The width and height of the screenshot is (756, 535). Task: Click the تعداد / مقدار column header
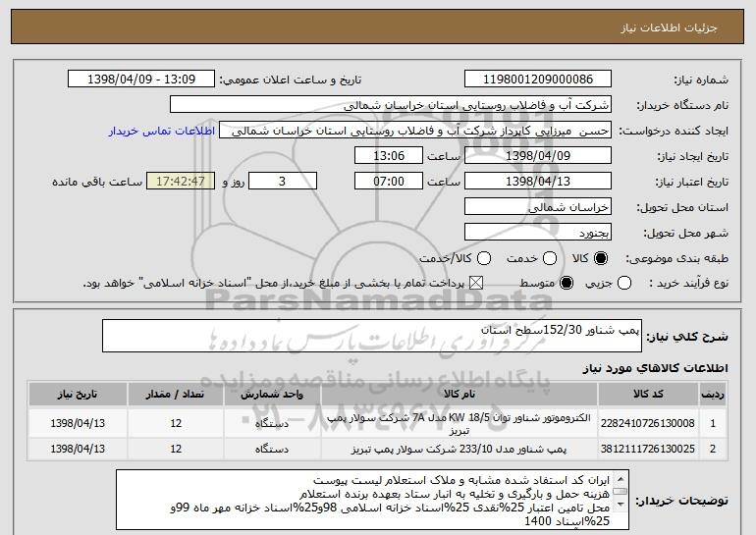[x=176, y=395]
